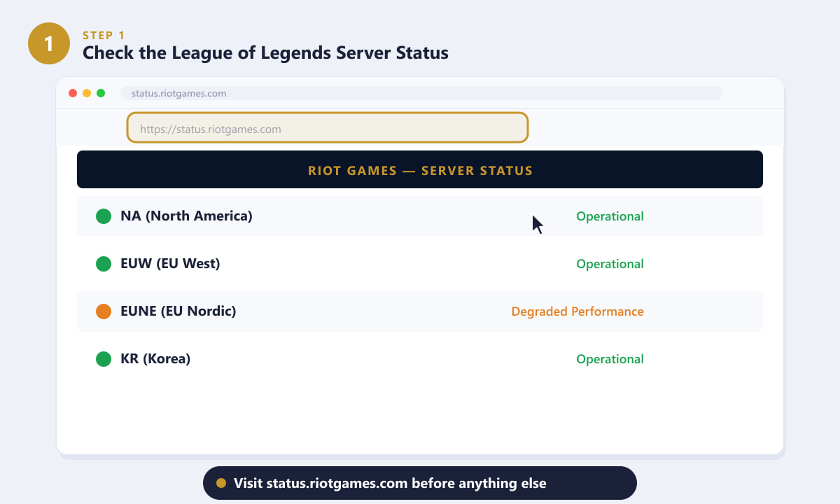
Task: Click the red close window dot
Action: click(x=73, y=93)
